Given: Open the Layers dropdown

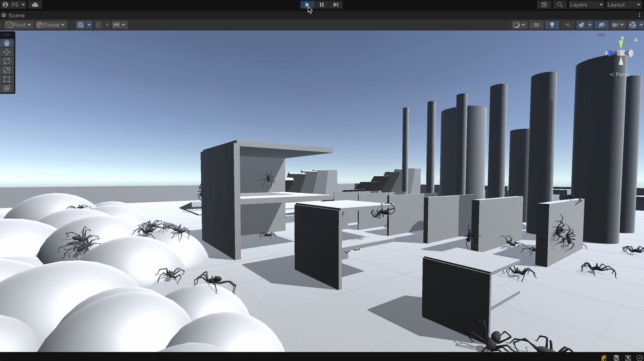Looking at the screenshot, I should (586, 4).
